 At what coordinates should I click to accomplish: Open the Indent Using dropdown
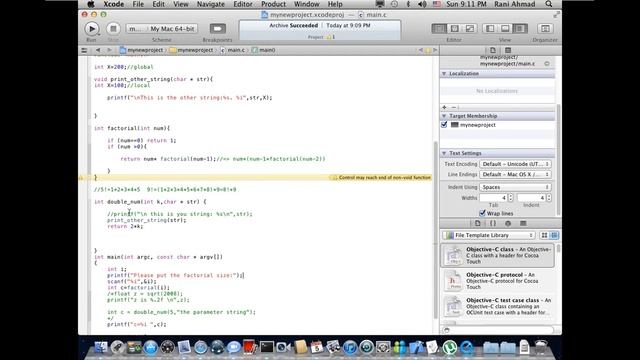(x=515, y=187)
